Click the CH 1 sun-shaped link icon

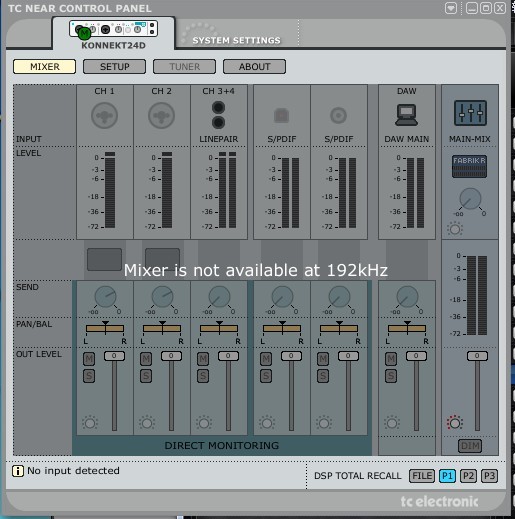90,423
